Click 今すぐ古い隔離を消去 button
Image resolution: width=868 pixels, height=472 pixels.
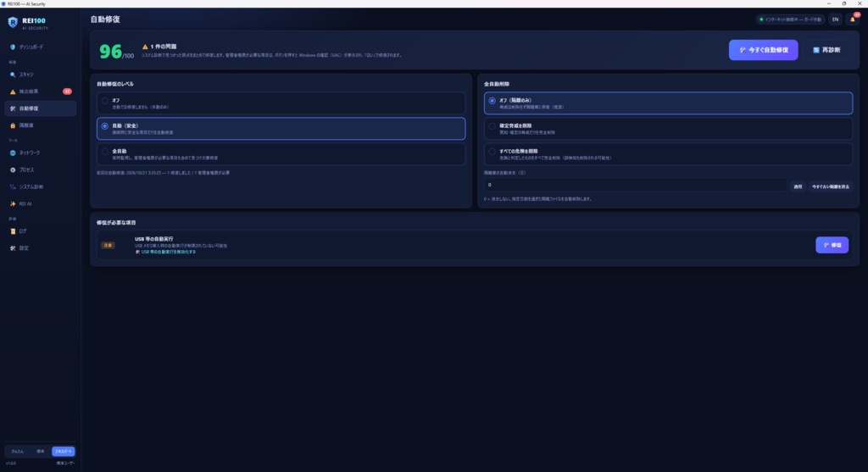(831, 186)
